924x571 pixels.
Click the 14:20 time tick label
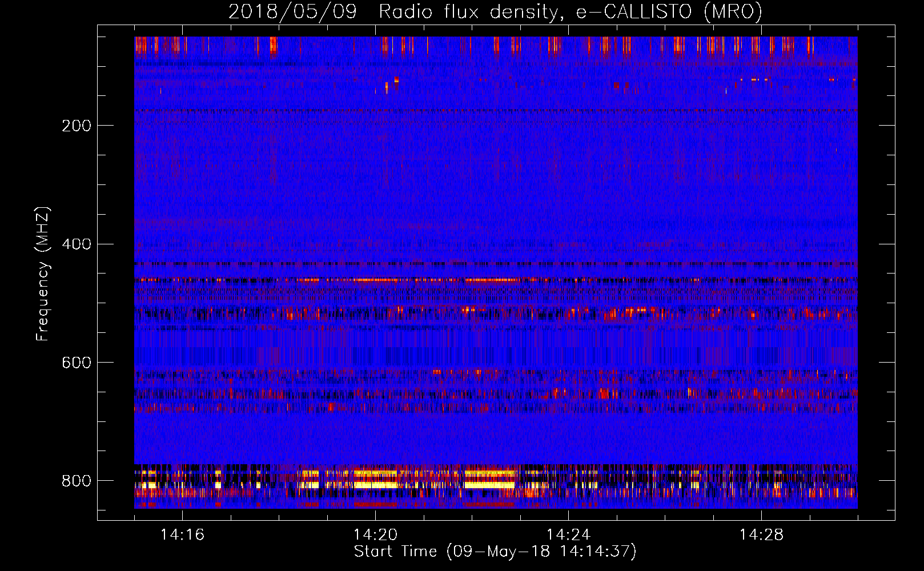pos(375,535)
